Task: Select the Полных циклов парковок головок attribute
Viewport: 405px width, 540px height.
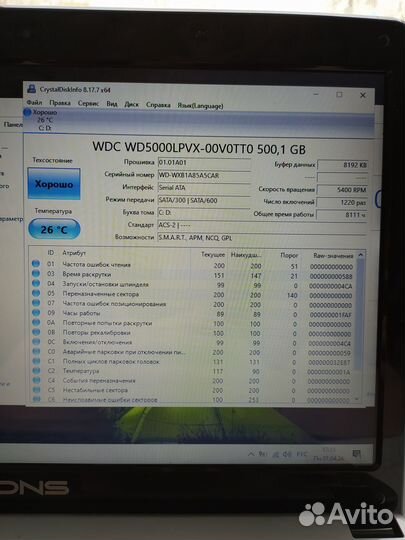Action: pyautogui.click(x=111, y=362)
